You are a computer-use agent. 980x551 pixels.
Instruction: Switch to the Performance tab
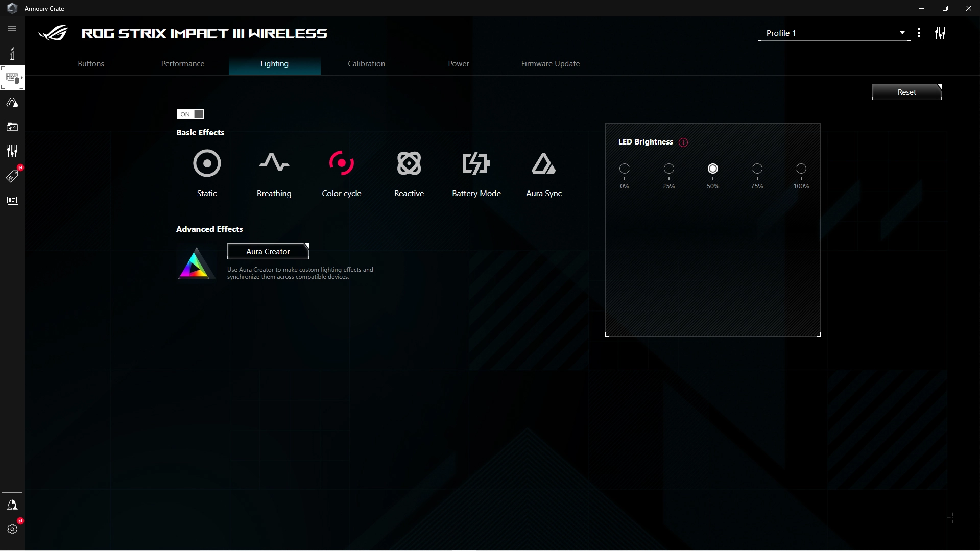tap(183, 64)
